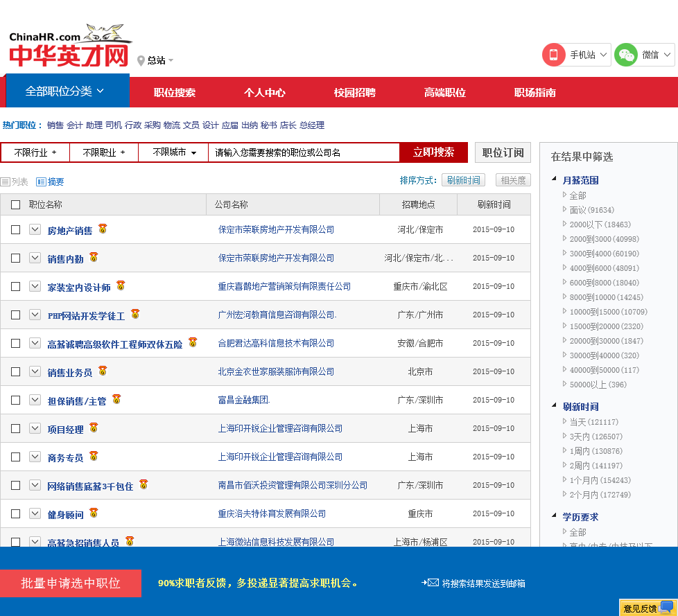
Task: Check the box for PHP网站开发学徒工
Action: 15,315
